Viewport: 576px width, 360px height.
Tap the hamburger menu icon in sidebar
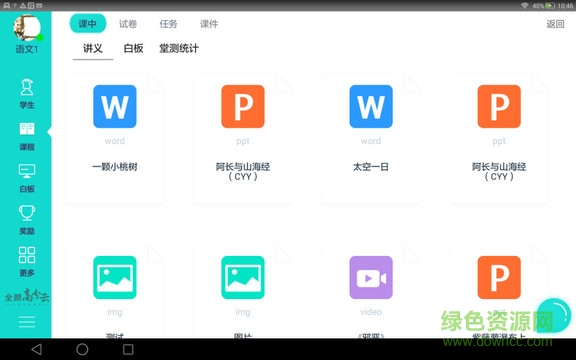tap(27, 321)
